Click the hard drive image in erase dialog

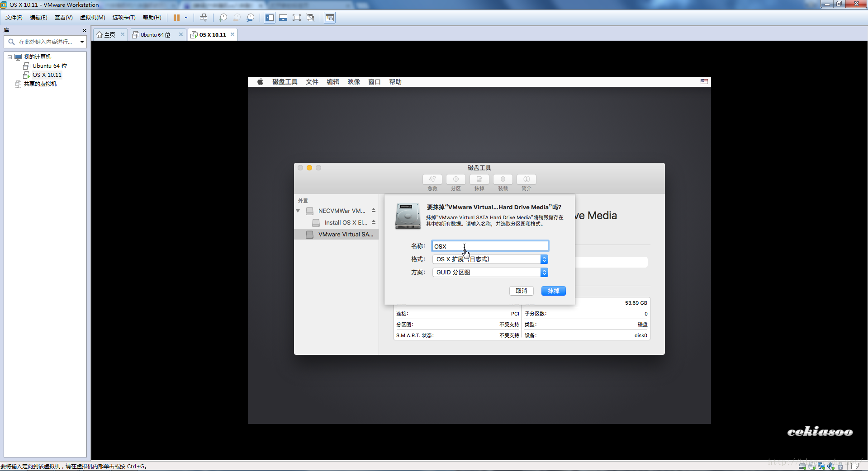click(408, 216)
